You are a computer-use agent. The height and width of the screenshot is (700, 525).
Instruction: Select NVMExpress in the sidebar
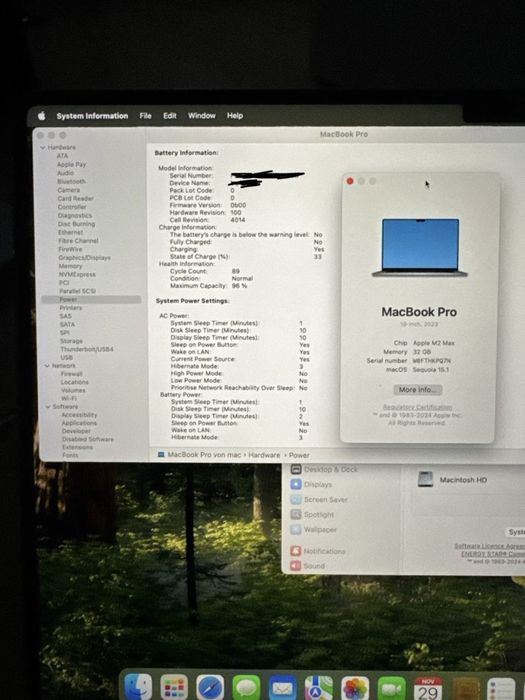(77, 275)
